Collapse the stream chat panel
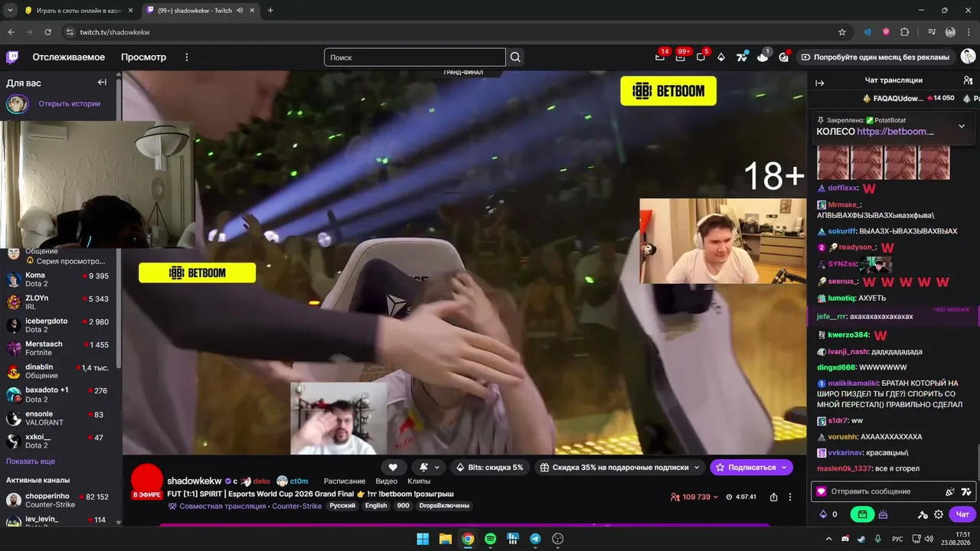 click(x=819, y=83)
